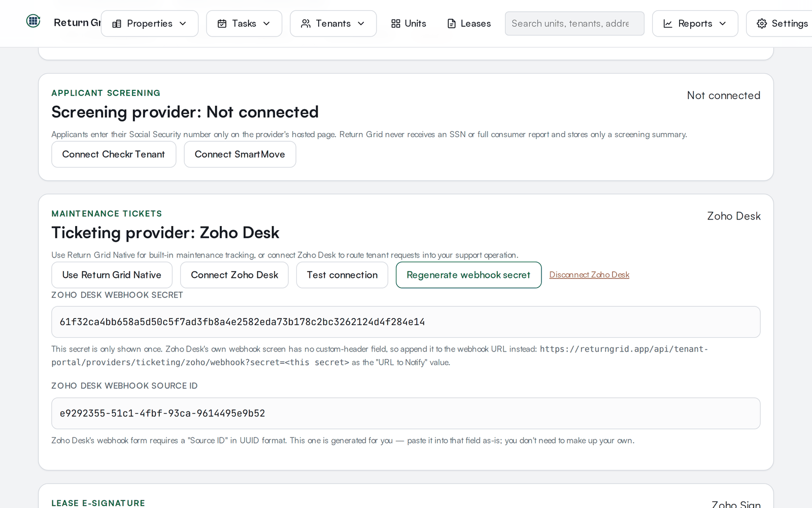
Task: Click the Leases document icon
Action: pos(451,24)
